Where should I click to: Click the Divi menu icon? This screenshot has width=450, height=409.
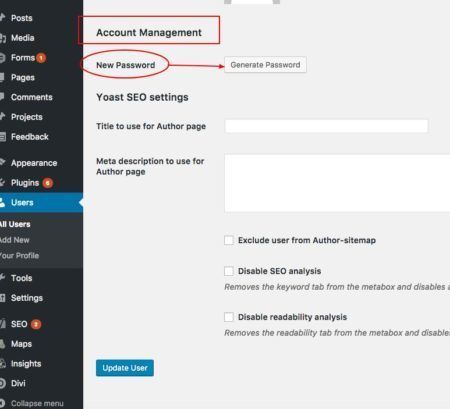tap(2, 383)
